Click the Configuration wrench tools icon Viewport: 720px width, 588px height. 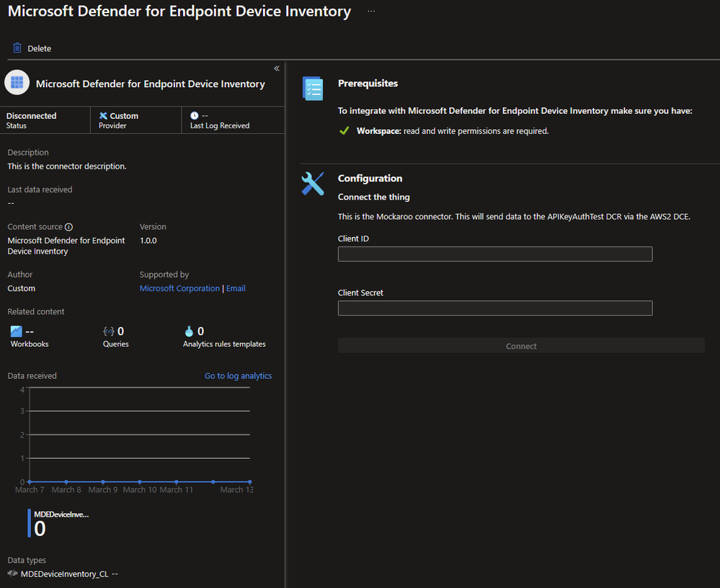pos(313,184)
